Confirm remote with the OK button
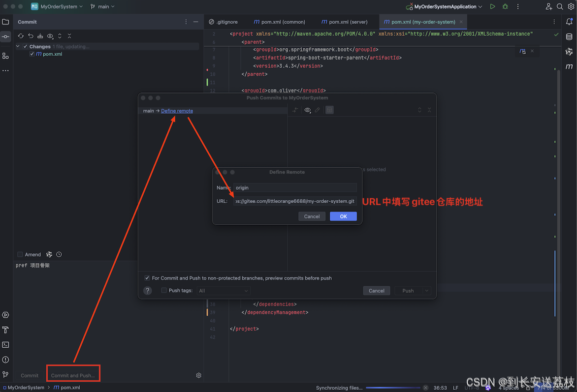 pos(343,216)
